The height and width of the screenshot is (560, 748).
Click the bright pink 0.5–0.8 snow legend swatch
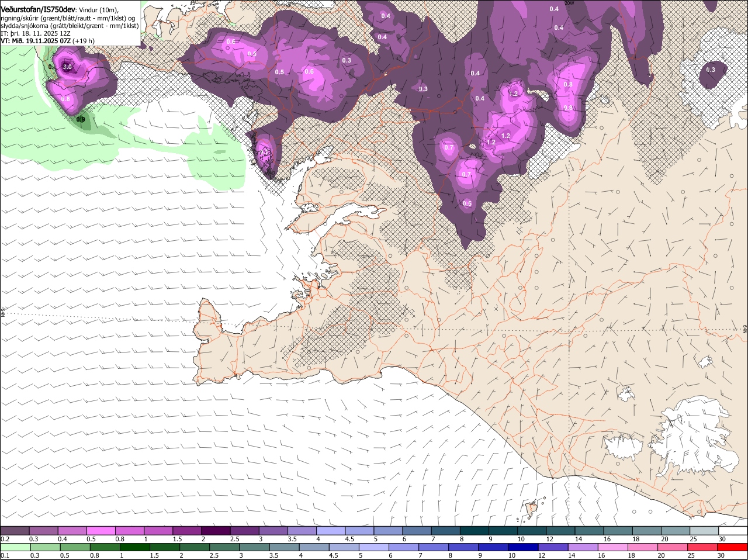click(x=101, y=530)
